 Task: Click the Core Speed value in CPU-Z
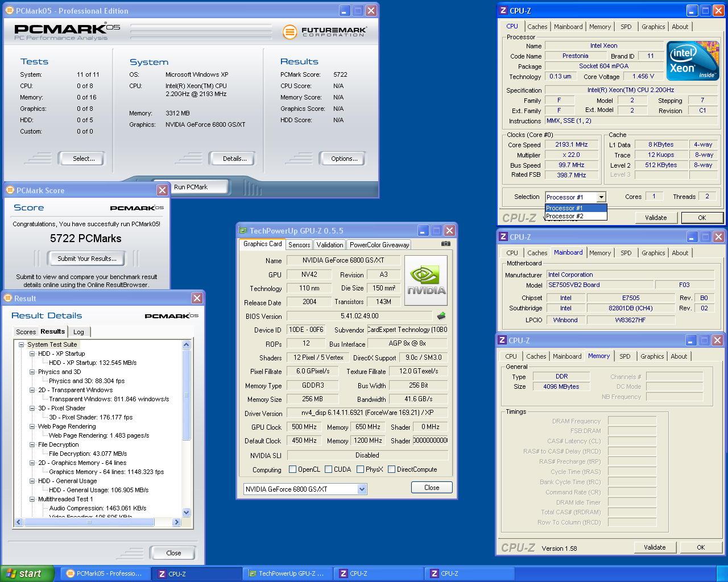(x=571, y=145)
